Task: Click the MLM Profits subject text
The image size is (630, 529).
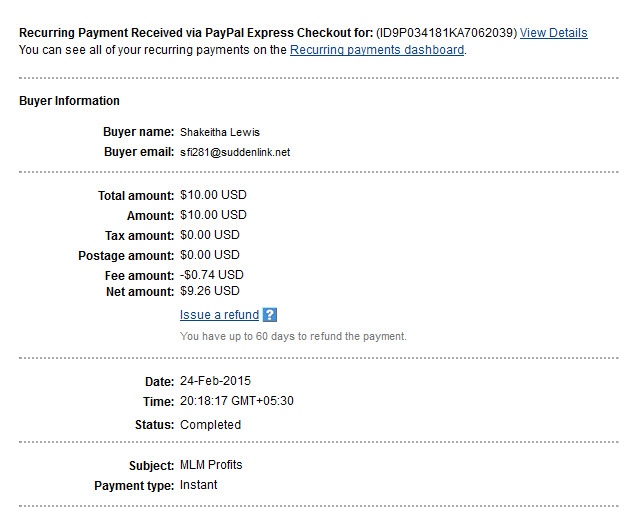Action: tap(211, 465)
